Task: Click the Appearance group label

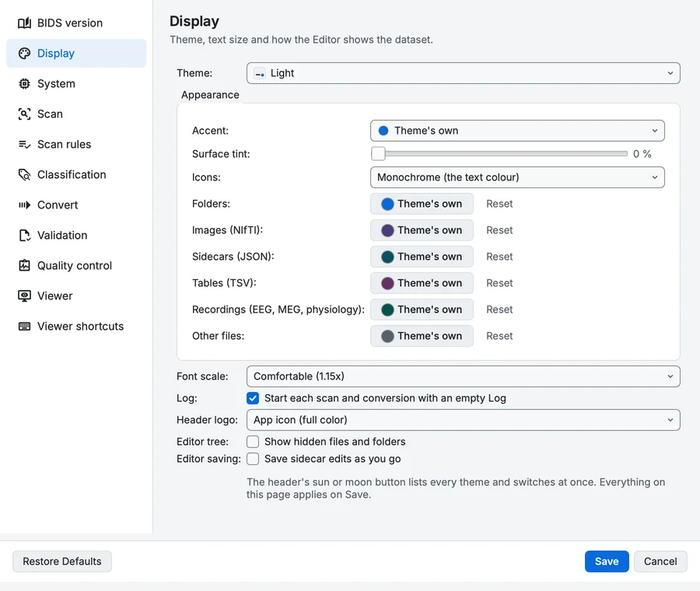Action: (210, 95)
